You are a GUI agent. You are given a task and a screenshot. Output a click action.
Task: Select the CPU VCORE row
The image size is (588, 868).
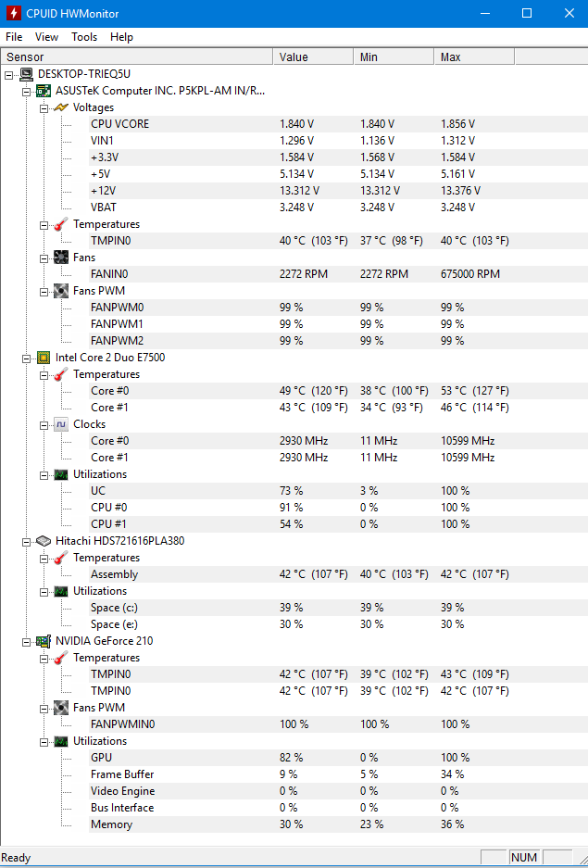[338, 124]
